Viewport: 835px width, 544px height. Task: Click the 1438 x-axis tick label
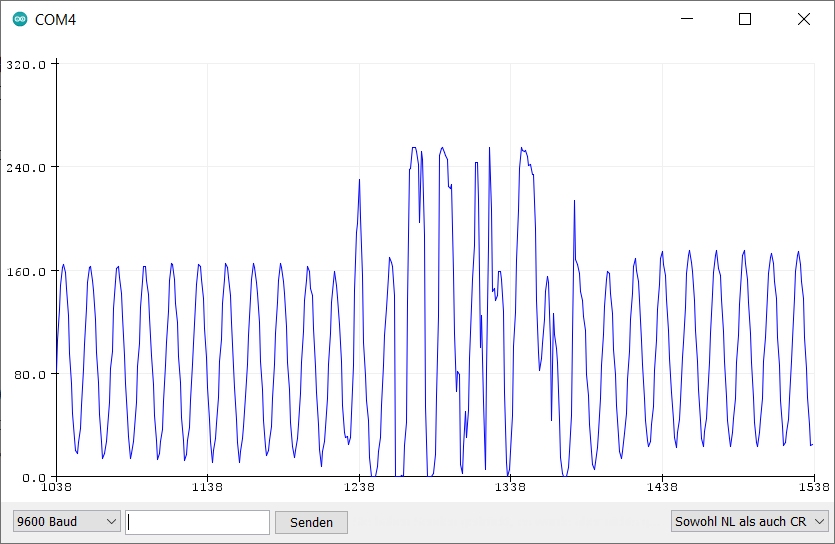point(662,489)
